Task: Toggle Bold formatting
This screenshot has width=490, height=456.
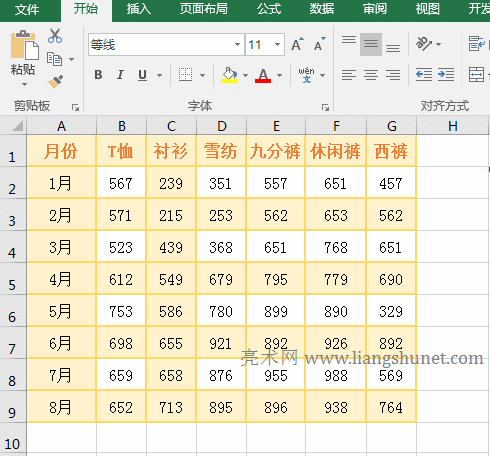Action: [x=98, y=75]
